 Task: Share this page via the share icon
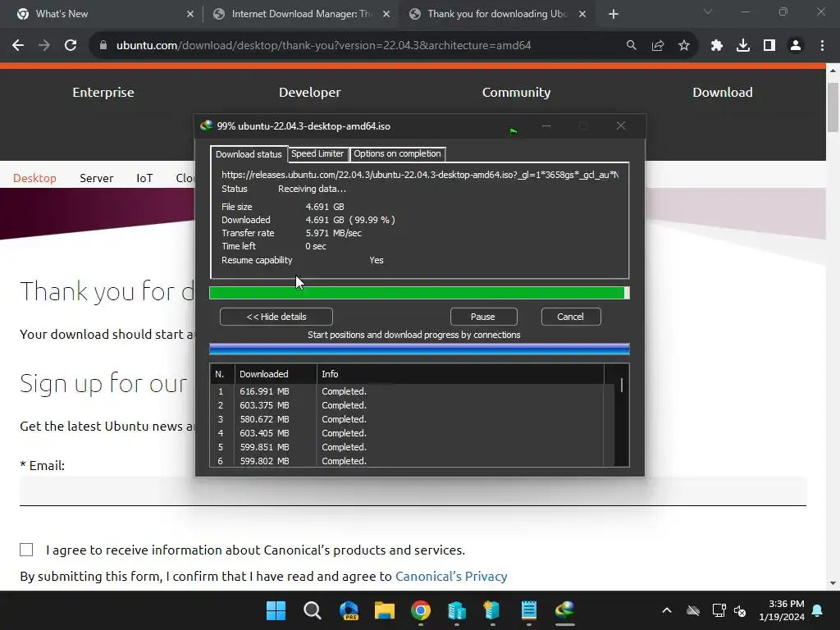point(658,46)
